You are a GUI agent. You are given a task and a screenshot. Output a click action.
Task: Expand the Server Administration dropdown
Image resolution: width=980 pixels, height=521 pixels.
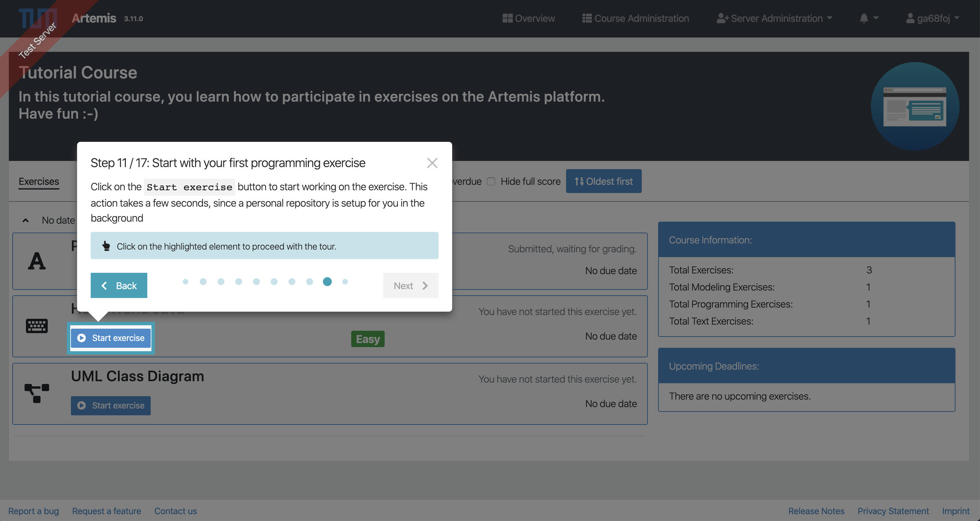[x=775, y=18]
